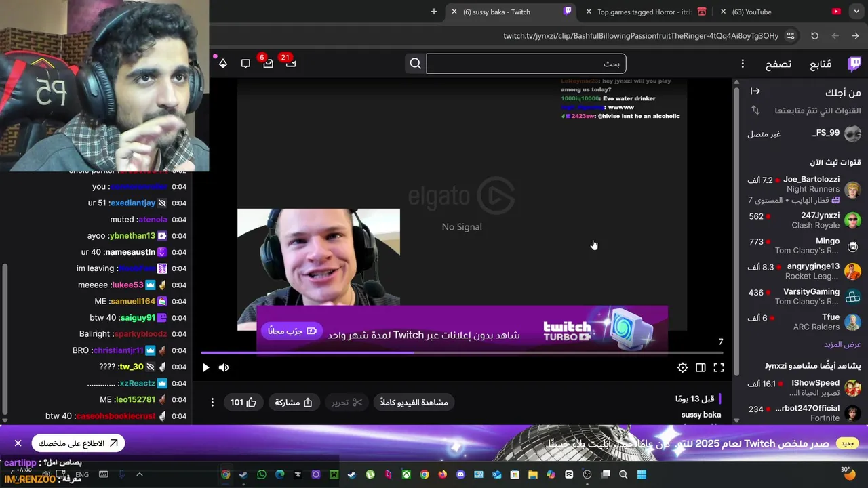The image size is (868, 488).
Task: Click the search magnifier button
Action: click(x=416, y=64)
